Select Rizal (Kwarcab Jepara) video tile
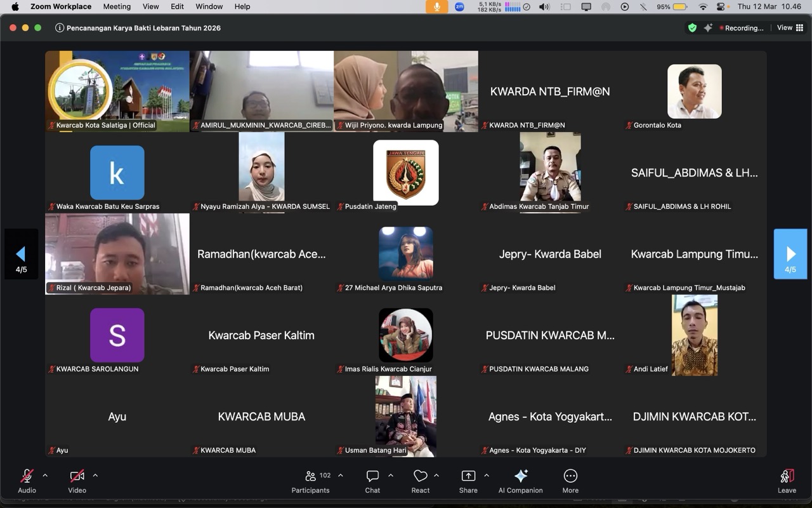 pyautogui.click(x=117, y=253)
